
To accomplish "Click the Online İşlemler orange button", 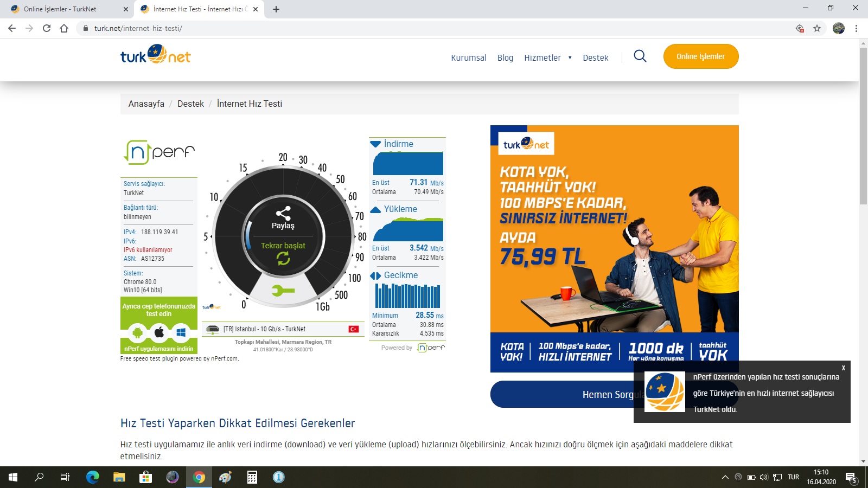I will 701,56.
